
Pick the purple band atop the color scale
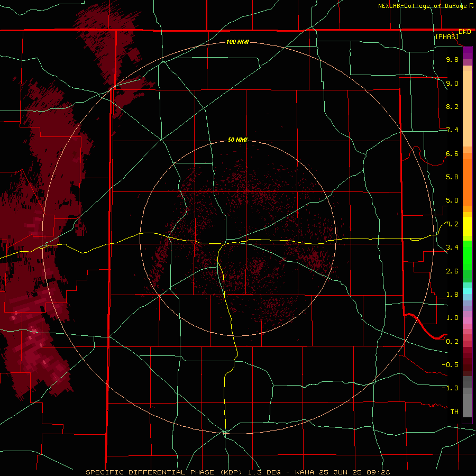[x=467, y=53]
